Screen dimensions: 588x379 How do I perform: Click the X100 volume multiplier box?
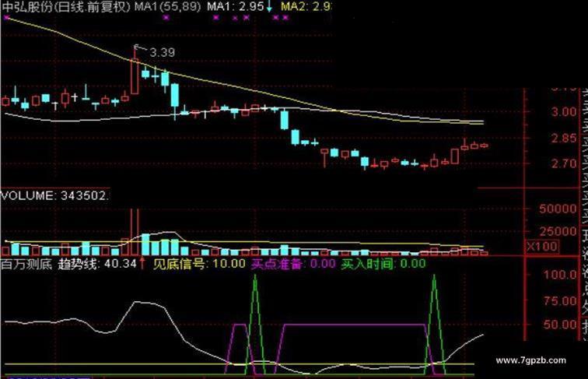click(542, 247)
